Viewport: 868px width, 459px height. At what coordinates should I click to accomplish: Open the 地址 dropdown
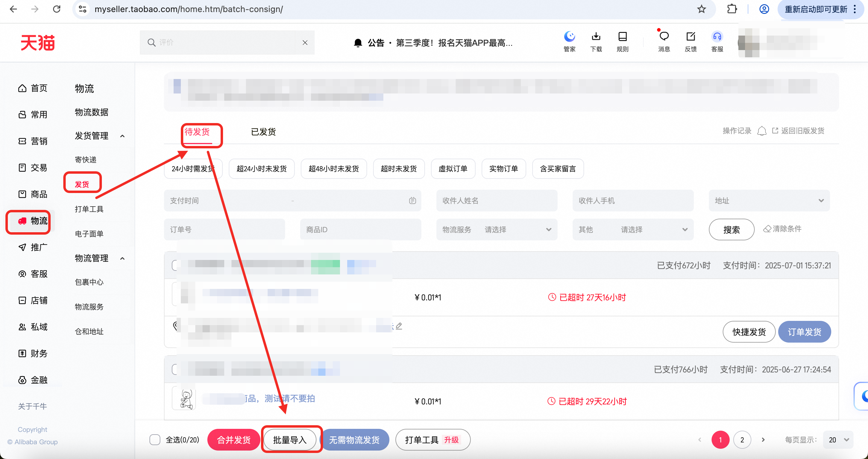[769, 201]
